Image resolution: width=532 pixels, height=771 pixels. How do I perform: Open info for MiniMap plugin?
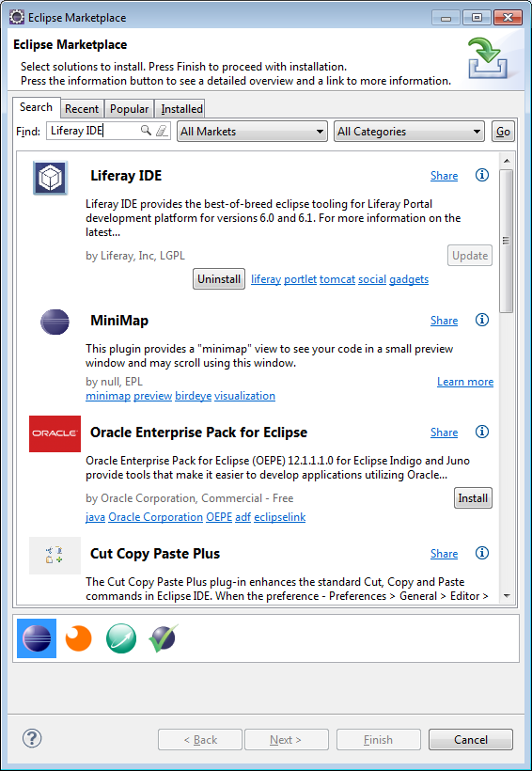coord(482,320)
